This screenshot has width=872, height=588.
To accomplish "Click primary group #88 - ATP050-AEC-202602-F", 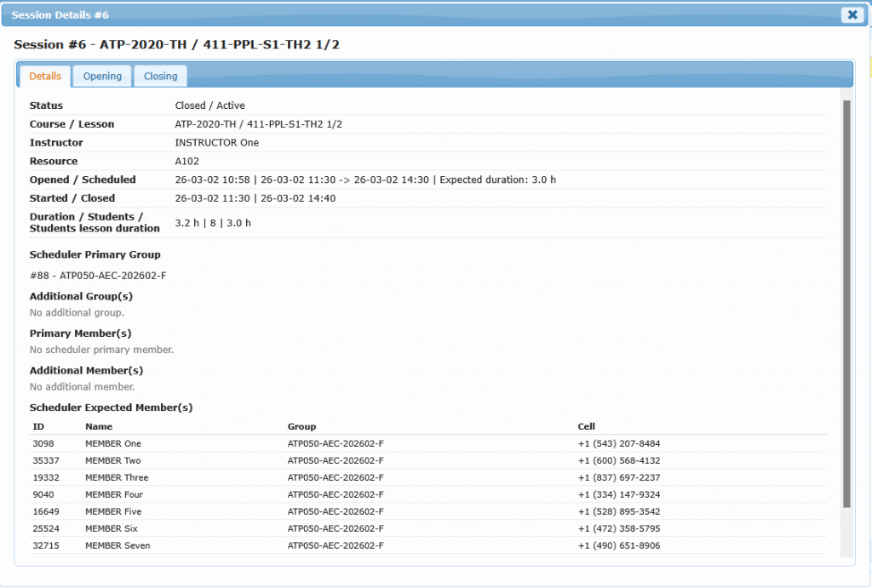I will click(x=98, y=276).
